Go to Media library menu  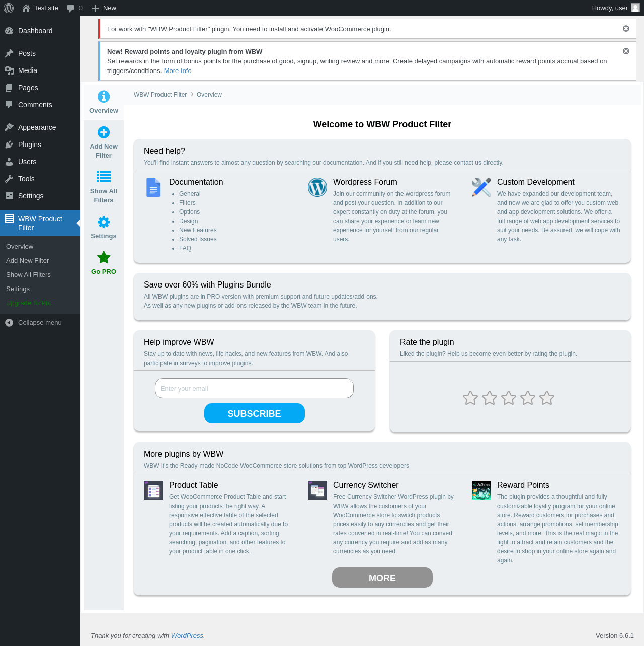[40, 70]
